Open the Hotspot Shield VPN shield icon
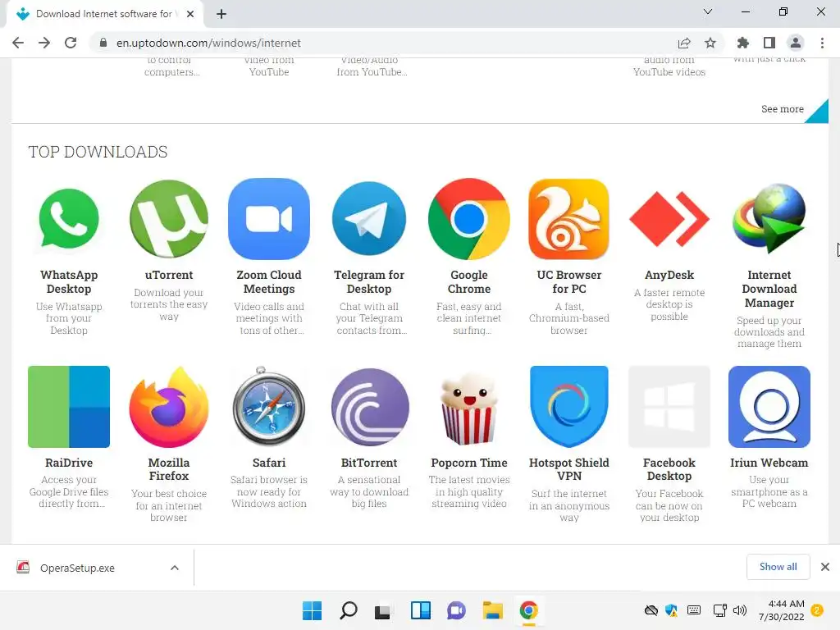Image resolution: width=840 pixels, height=630 pixels. click(x=569, y=407)
